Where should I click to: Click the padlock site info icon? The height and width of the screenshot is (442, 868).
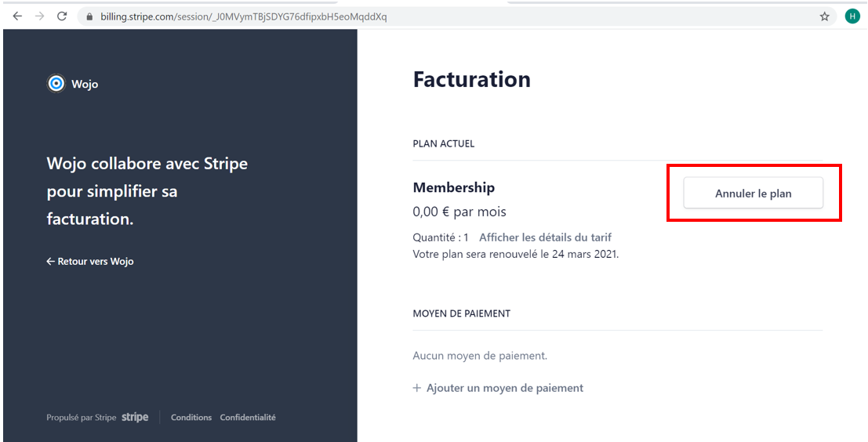tap(89, 16)
